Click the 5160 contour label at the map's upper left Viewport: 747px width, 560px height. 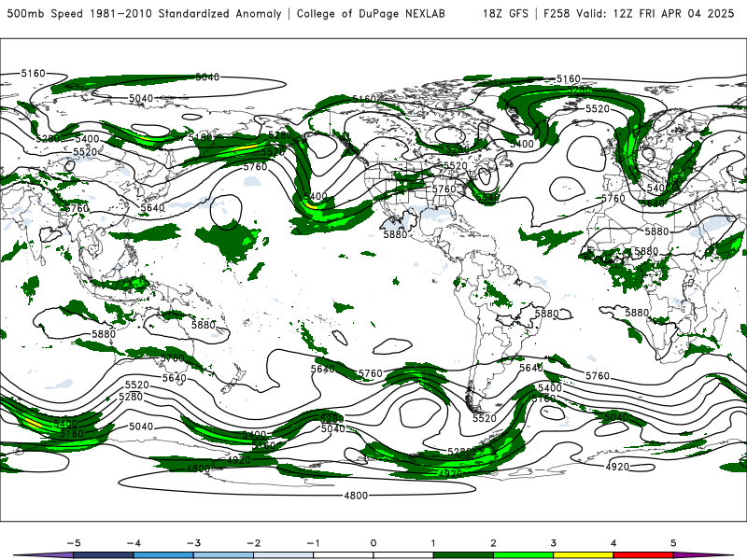tap(34, 74)
